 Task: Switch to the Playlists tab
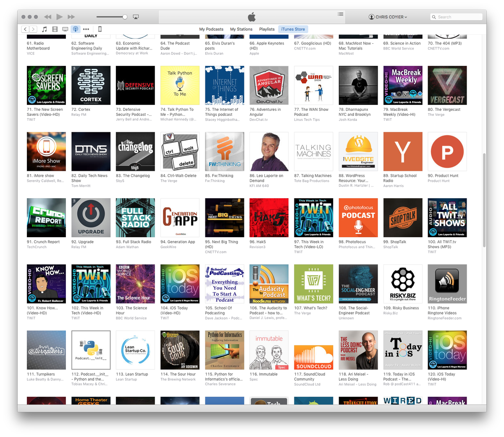click(267, 29)
